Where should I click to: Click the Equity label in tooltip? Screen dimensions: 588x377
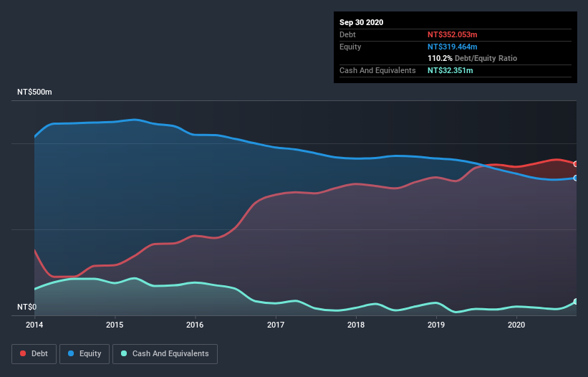[x=350, y=47]
